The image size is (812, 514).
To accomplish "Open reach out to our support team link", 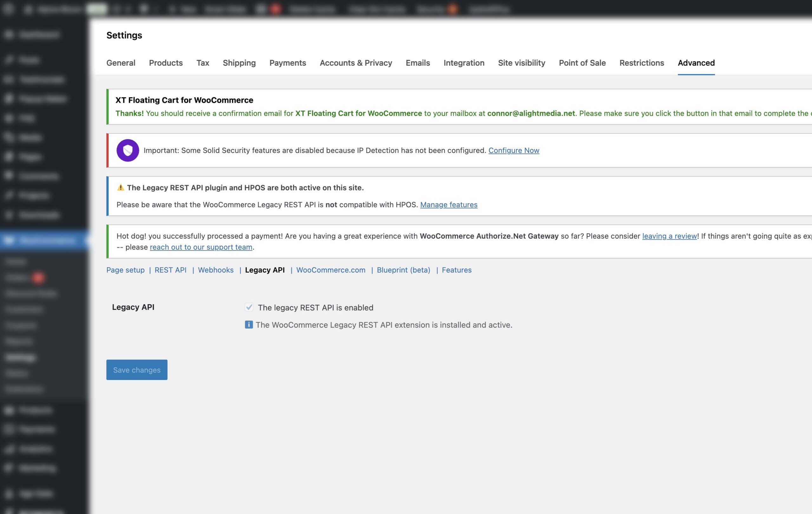I will tap(201, 247).
